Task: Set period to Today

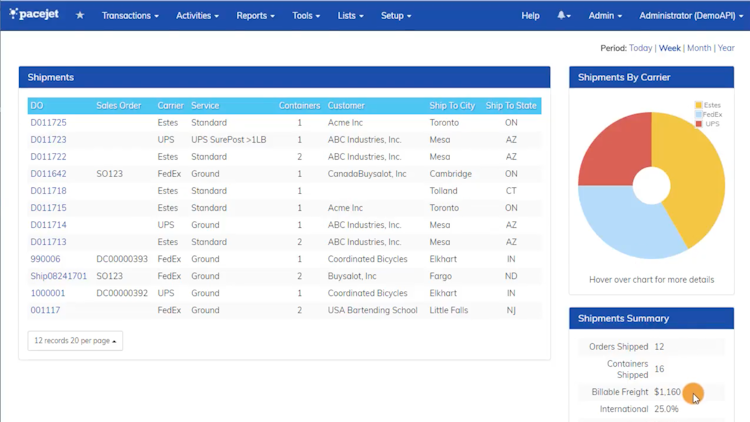Action: 640,48
